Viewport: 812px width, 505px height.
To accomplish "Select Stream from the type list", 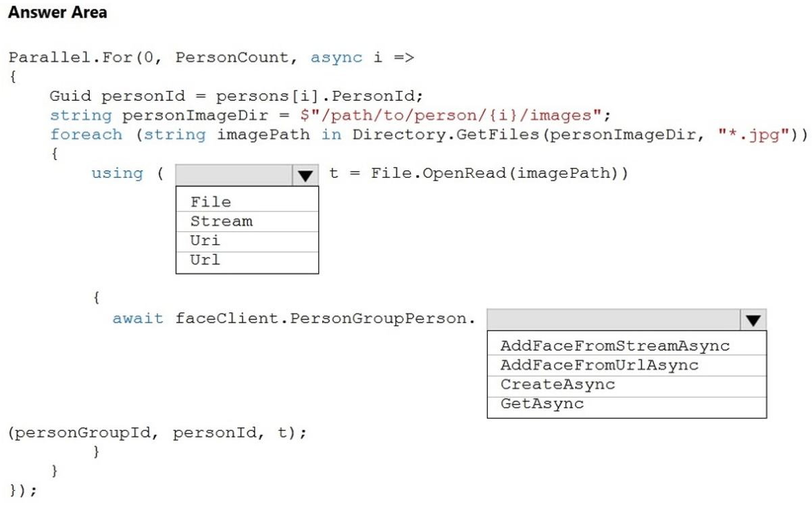I will (x=222, y=221).
